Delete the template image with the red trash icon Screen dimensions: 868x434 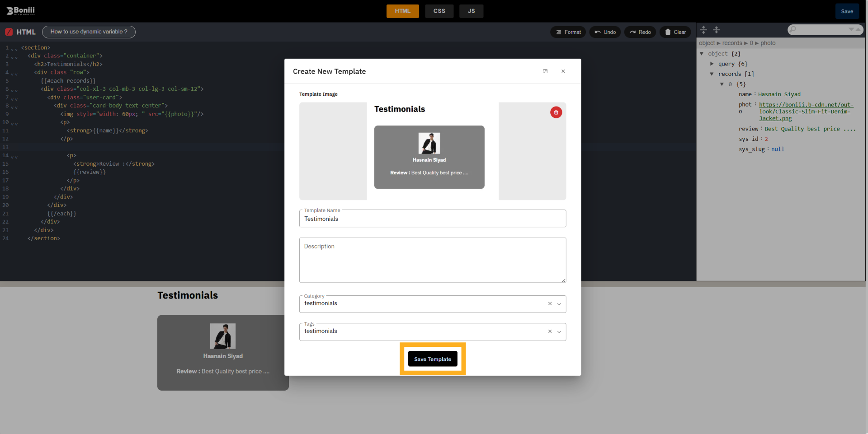pyautogui.click(x=556, y=112)
